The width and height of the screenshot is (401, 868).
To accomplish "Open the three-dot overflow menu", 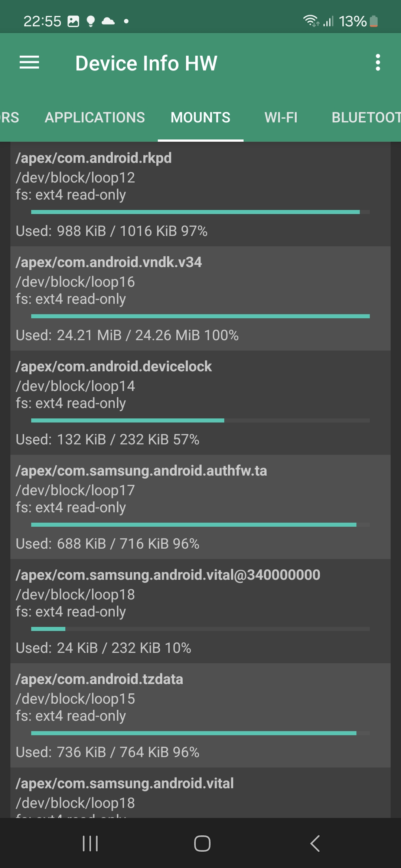I will click(x=378, y=62).
